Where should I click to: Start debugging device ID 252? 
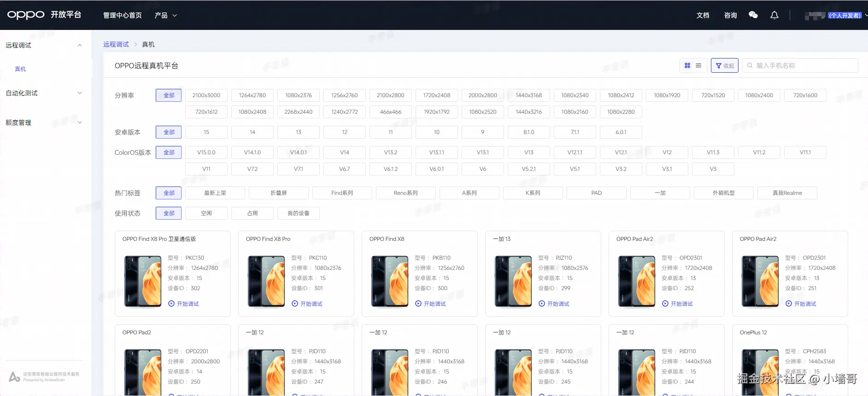pos(677,304)
